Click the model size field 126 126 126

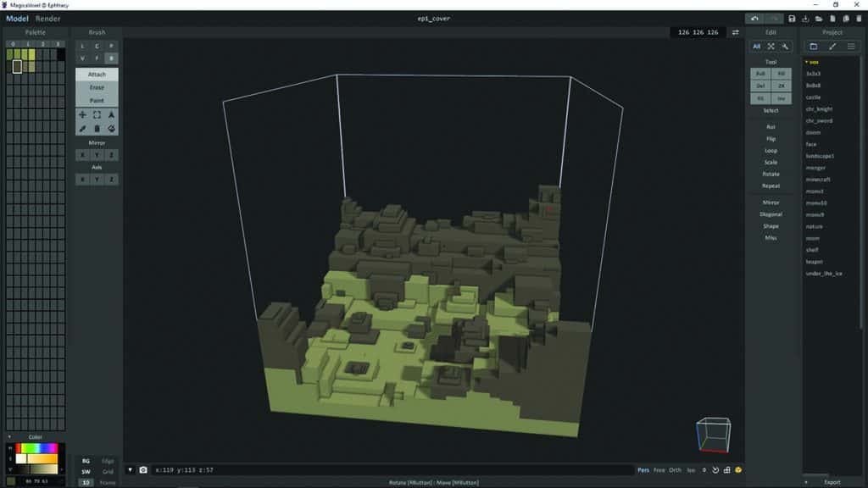[698, 33]
